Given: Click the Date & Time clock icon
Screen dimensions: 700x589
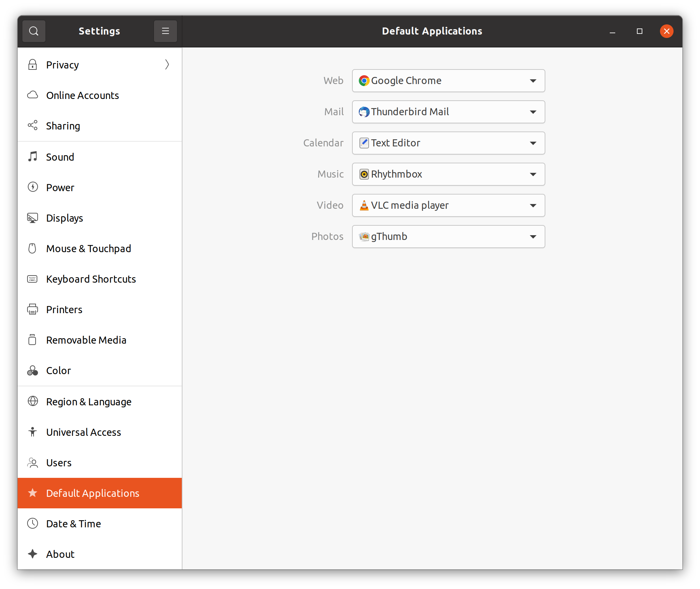Looking at the screenshot, I should tap(33, 523).
